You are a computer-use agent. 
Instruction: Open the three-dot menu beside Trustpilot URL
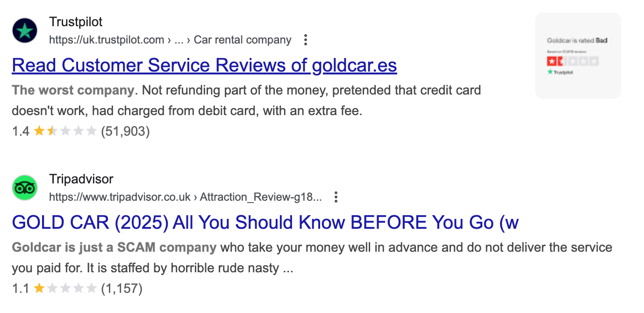click(x=306, y=40)
